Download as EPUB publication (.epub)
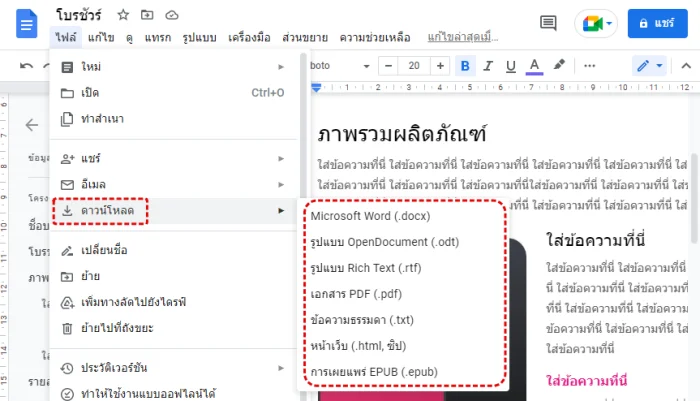700x401 pixels. pos(403,372)
